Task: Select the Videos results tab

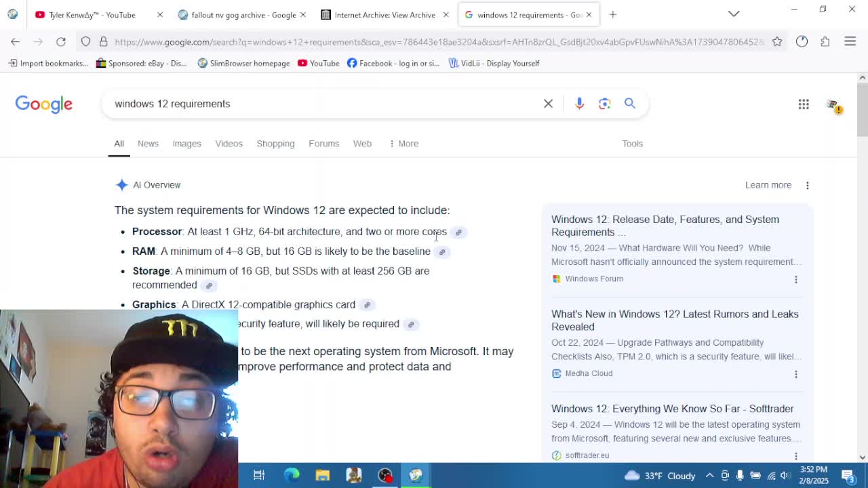Action: pos(229,144)
